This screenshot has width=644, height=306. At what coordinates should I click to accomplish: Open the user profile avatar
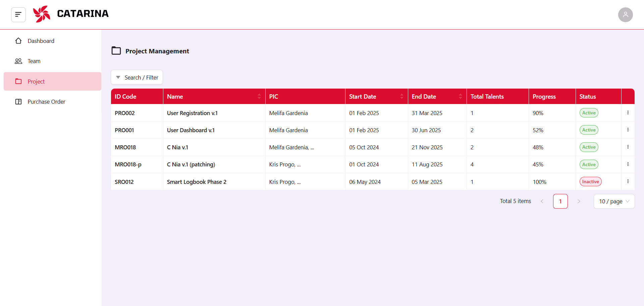tap(625, 15)
